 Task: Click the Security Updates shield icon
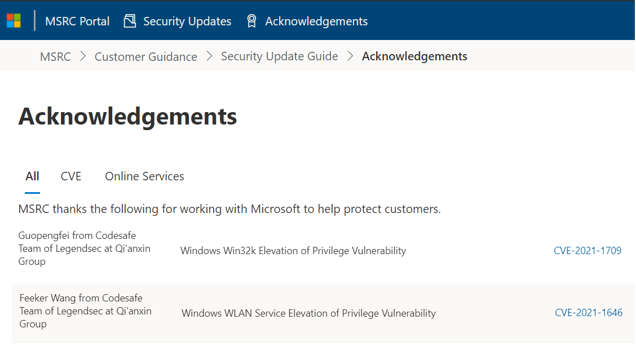tap(130, 21)
